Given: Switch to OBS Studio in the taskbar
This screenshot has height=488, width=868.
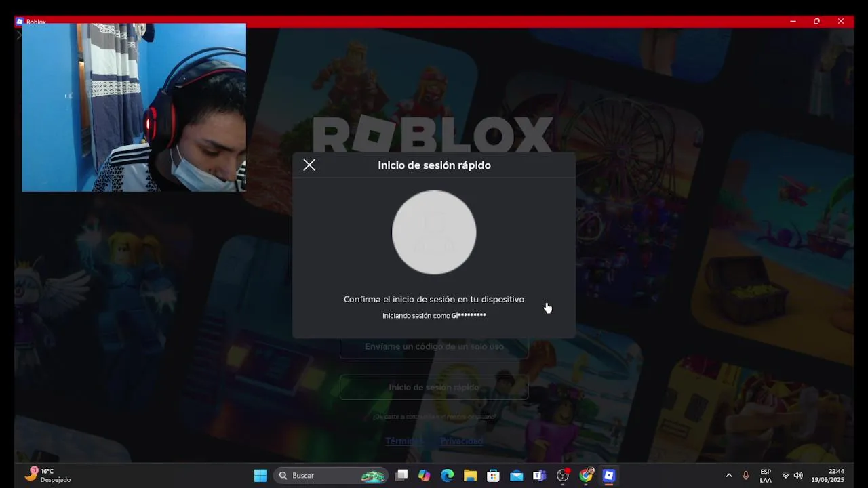Looking at the screenshot, I should tap(563, 476).
